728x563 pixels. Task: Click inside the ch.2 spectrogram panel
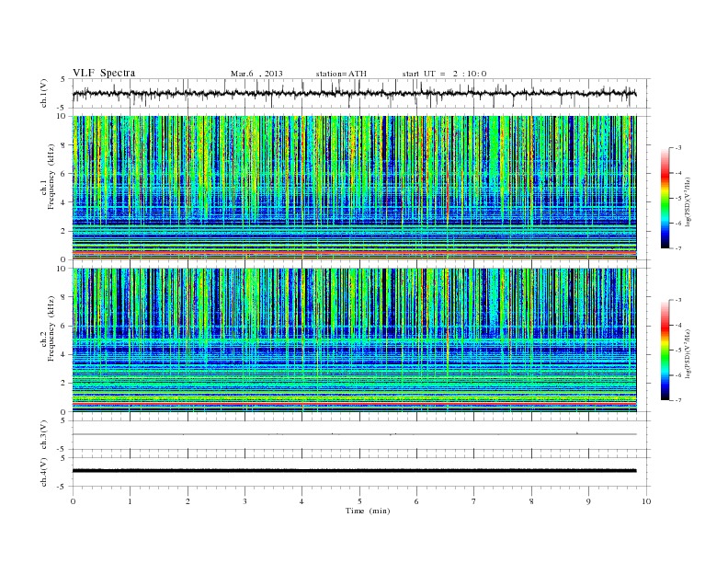click(x=354, y=339)
